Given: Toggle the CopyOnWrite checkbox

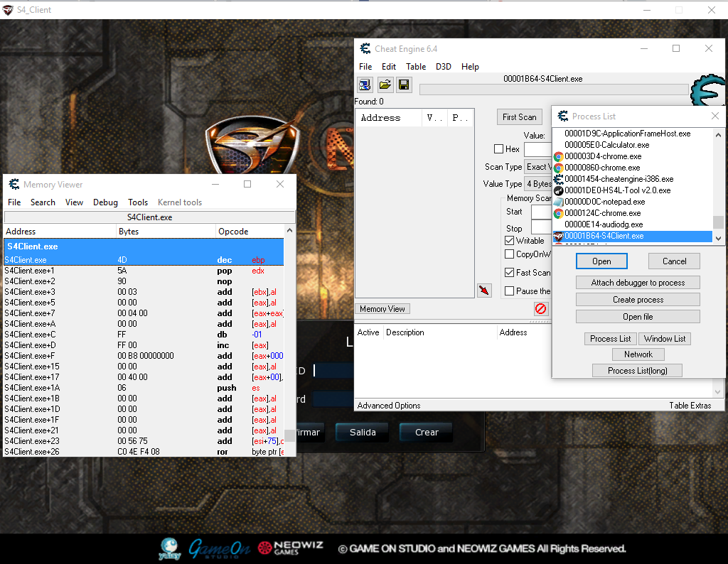Looking at the screenshot, I should (x=509, y=254).
